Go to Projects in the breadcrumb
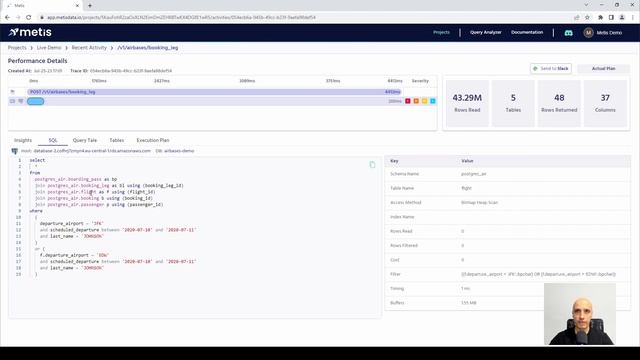The image size is (640, 360). (x=17, y=48)
